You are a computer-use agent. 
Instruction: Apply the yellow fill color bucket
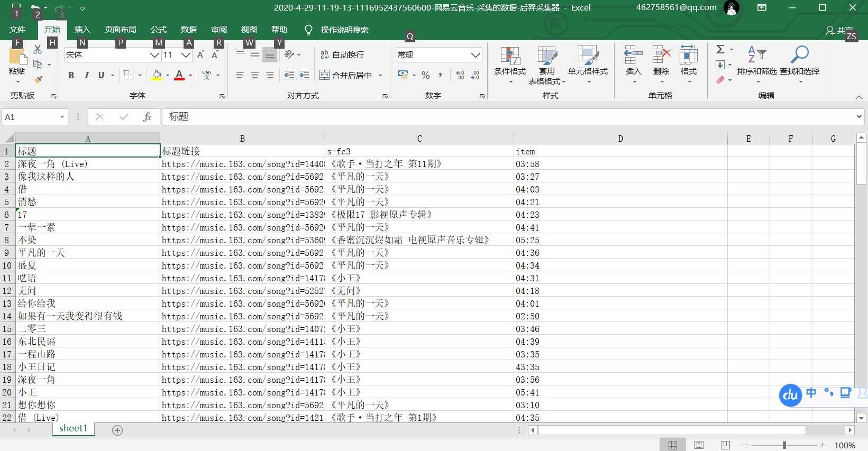click(157, 76)
